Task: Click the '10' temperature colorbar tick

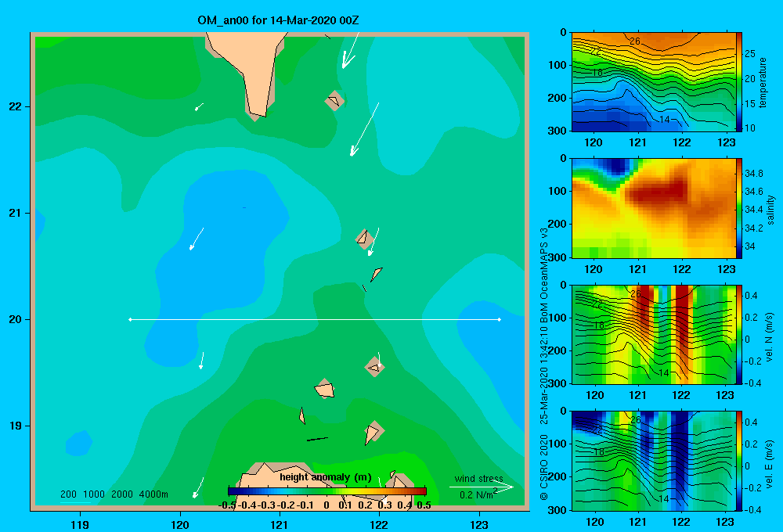Action: coord(749,128)
